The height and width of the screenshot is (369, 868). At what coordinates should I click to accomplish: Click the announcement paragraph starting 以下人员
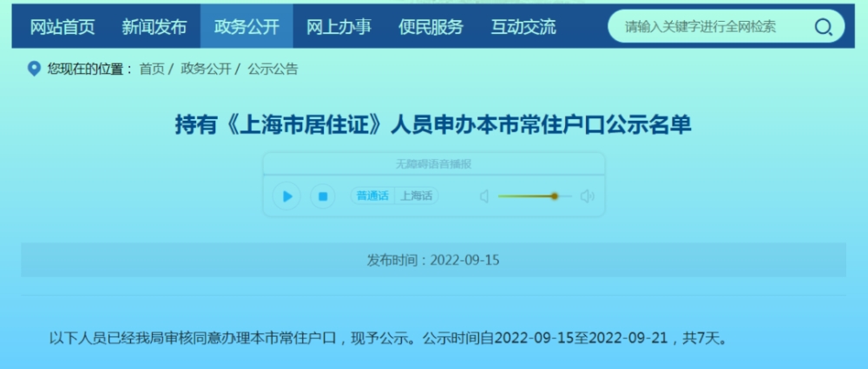pyautogui.click(x=391, y=338)
